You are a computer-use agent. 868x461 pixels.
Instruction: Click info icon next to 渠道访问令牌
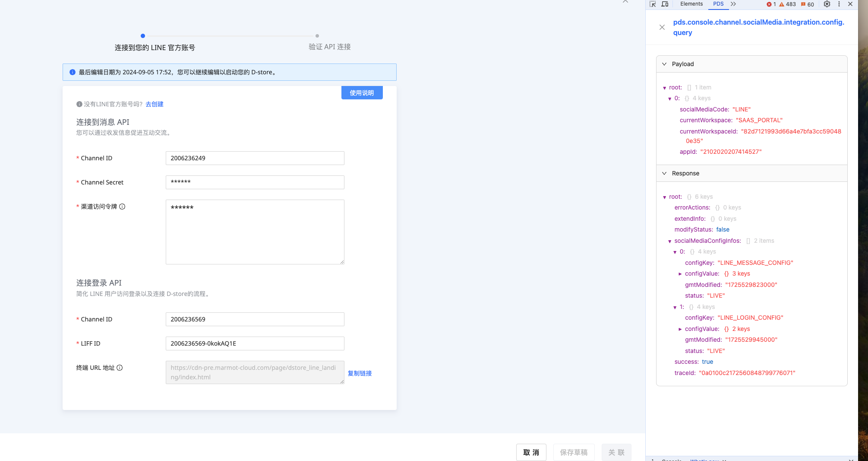[122, 207]
